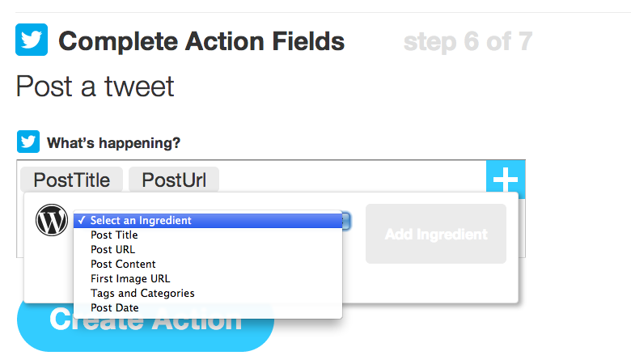Image resolution: width=631 pixels, height=364 pixels.
Task: Click the blue plus ingredient icon
Action: click(x=506, y=180)
